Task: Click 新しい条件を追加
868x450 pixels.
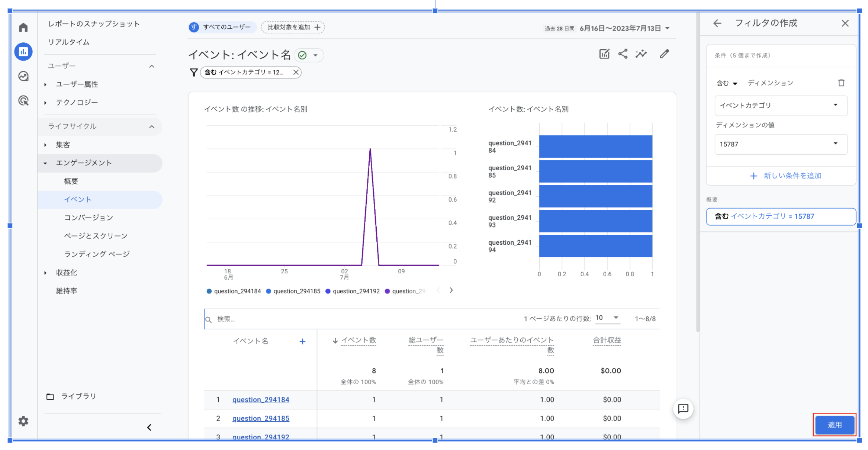Action: (x=785, y=176)
